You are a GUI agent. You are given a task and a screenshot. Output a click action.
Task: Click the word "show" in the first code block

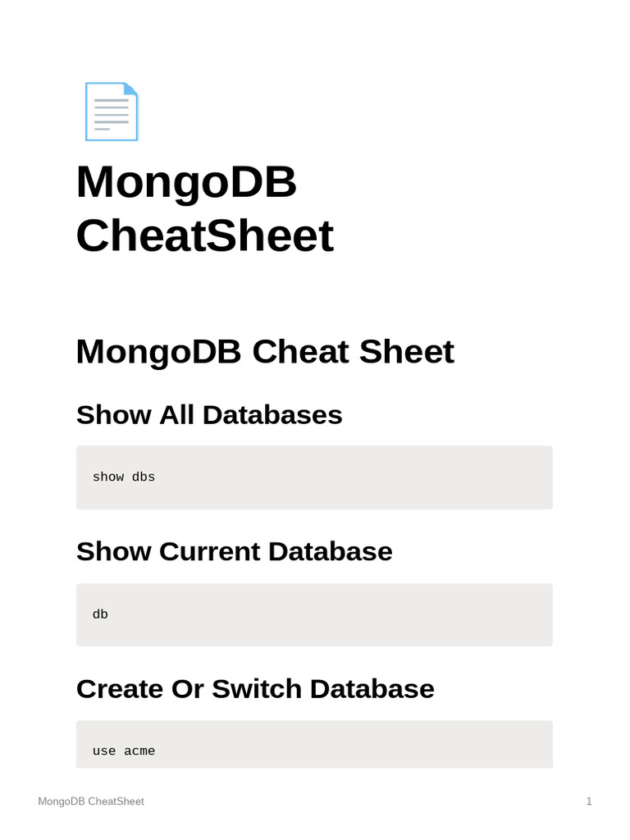point(107,477)
